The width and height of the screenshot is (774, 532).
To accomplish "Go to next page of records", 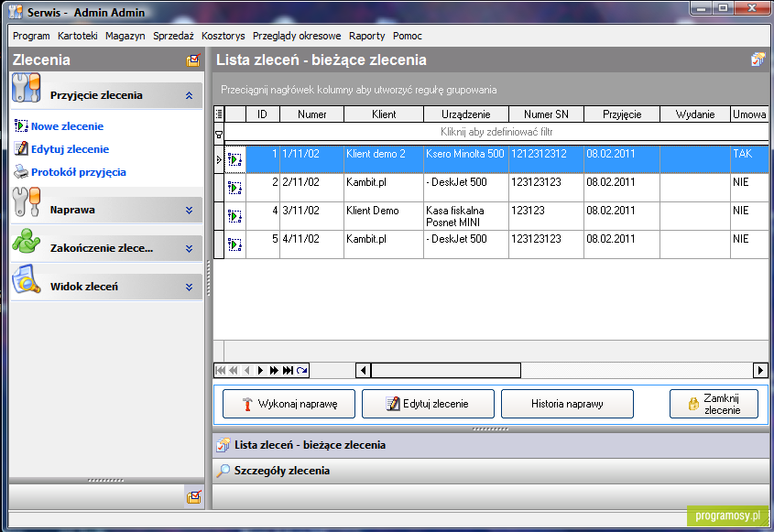I will 274,370.
